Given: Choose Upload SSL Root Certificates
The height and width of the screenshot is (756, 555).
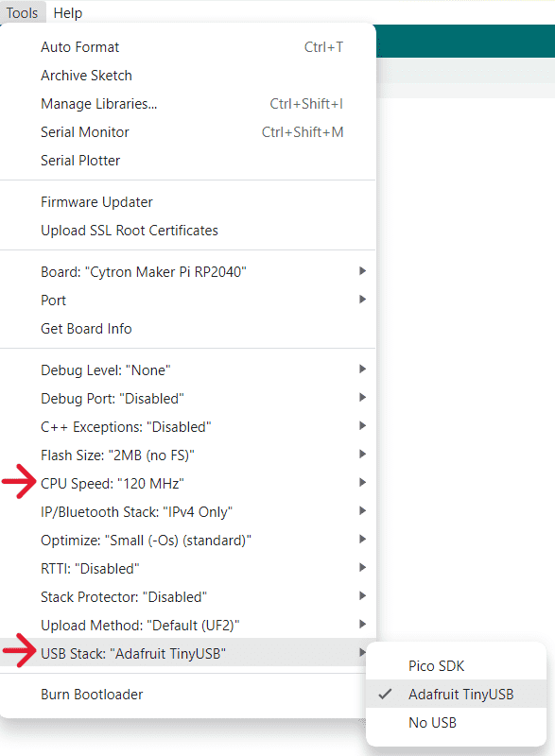Looking at the screenshot, I should tap(187, 231).
